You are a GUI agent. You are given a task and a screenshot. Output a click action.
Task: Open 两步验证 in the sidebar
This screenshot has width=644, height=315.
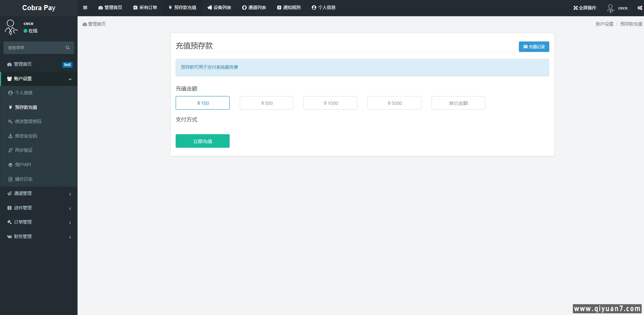24,150
